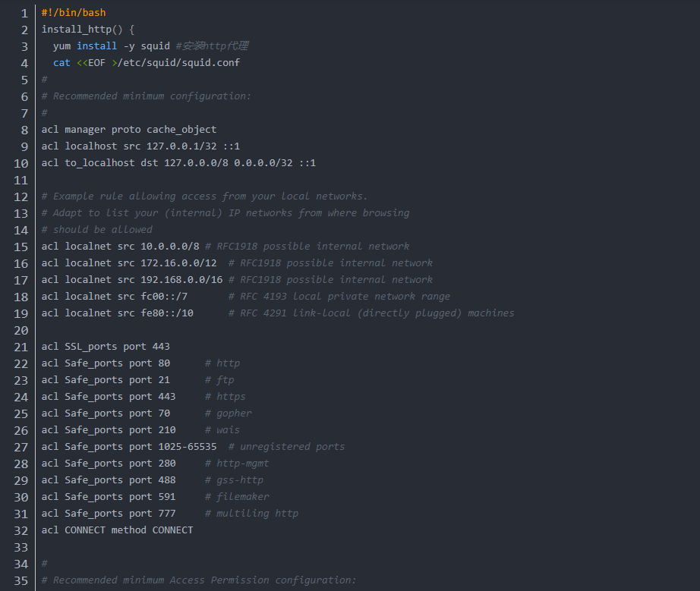The height and width of the screenshot is (591, 700).
Task: Click the acl manager proto cache_object line
Action: click(129, 130)
